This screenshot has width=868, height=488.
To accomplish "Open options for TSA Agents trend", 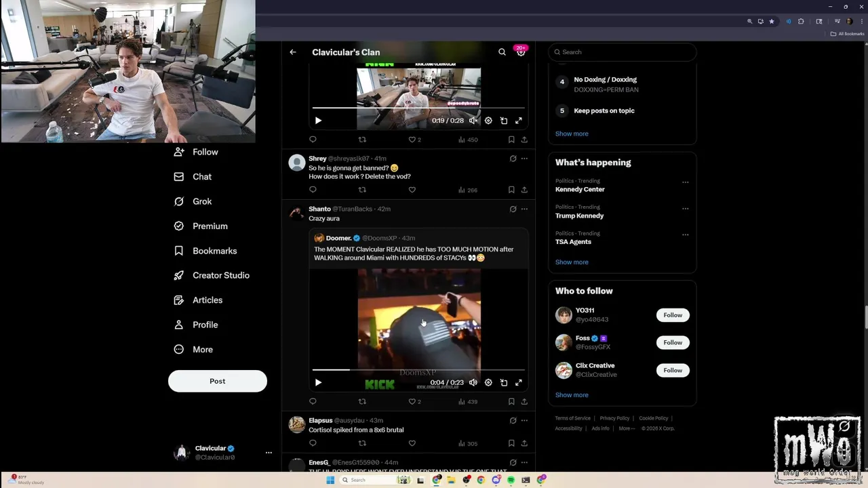I will [x=685, y=235].
